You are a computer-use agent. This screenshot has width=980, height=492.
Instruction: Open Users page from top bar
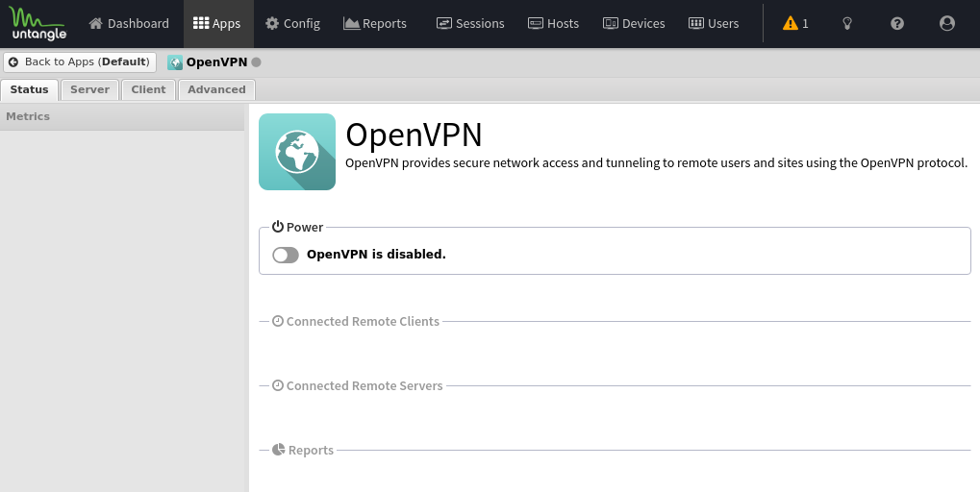point(714,24)
